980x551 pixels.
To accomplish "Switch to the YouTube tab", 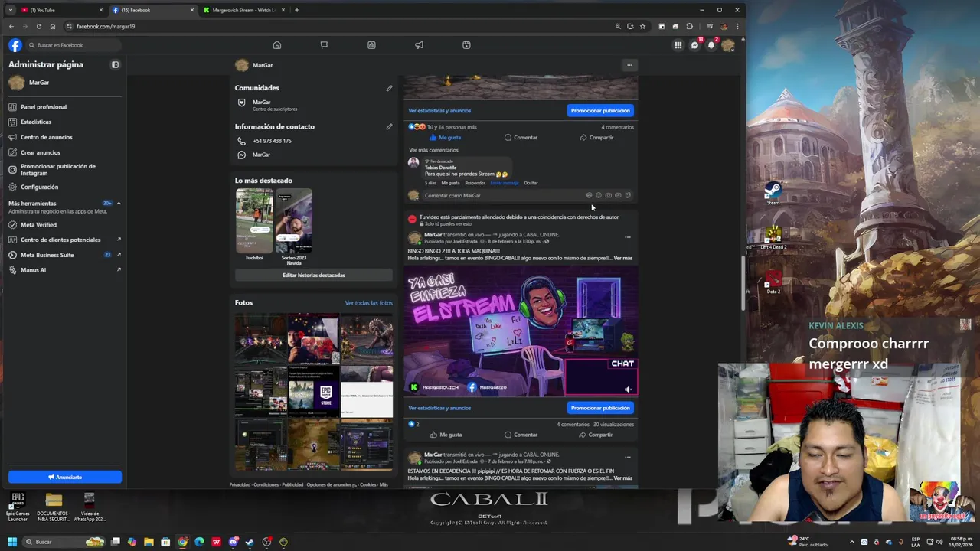I will point(60,10).
